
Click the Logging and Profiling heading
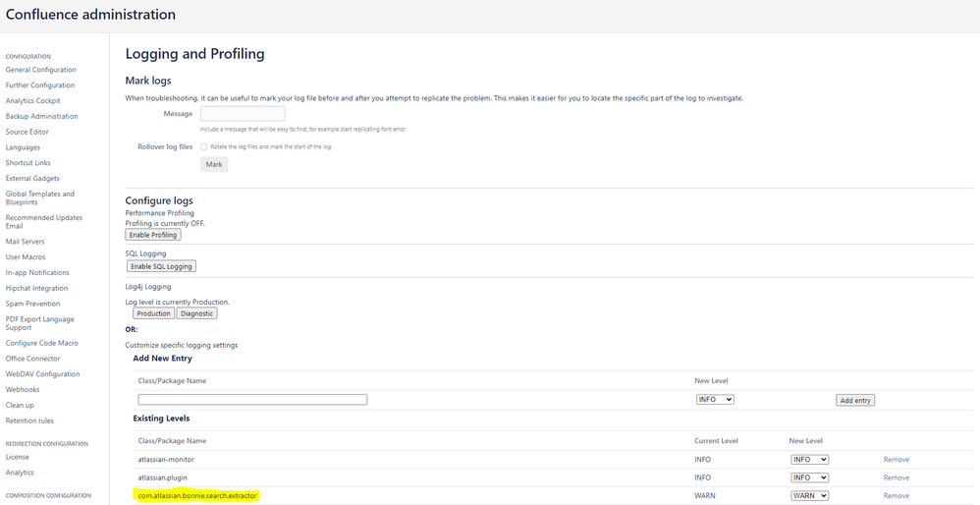point(195,54)
